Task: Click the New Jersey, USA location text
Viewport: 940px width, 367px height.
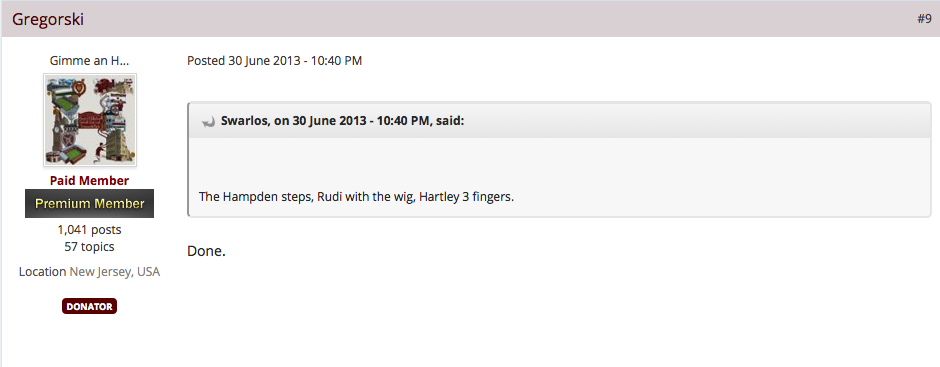Action: pos(115,272)
